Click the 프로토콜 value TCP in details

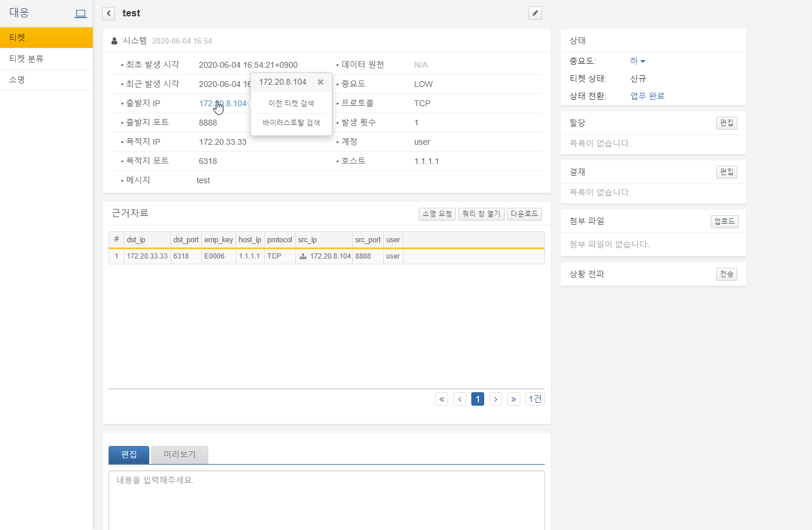tap(422, 103)
